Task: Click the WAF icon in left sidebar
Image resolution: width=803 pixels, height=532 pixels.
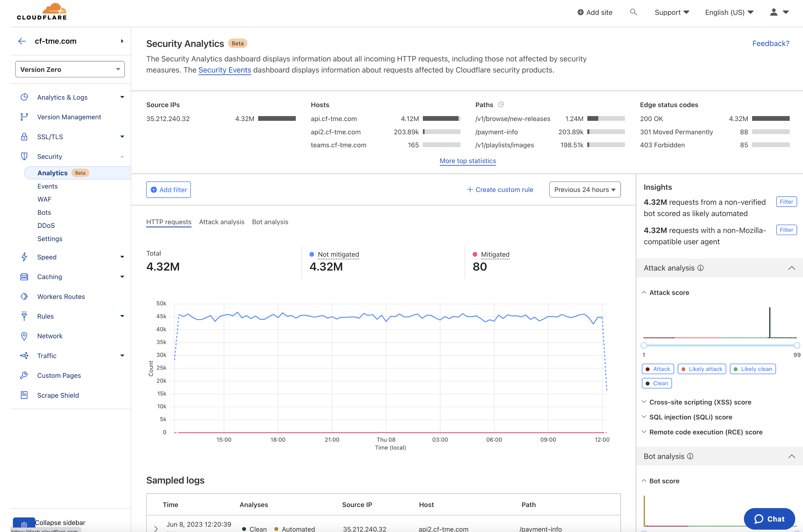Action: click(x=44, y=199)
